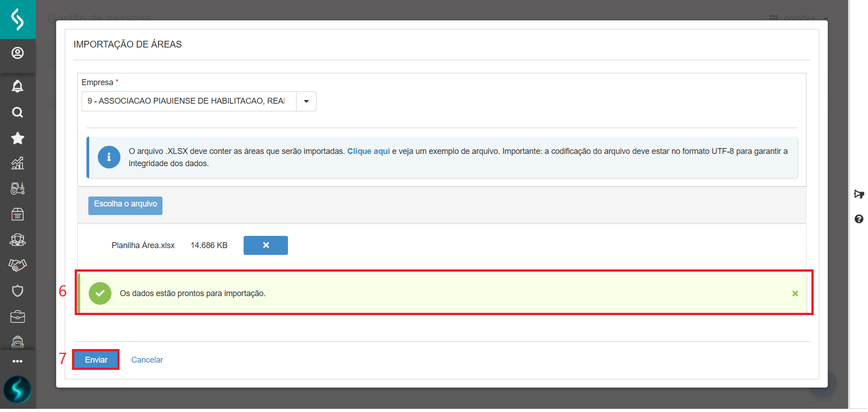
Task: Open the shield module icon
Action: 18,291
